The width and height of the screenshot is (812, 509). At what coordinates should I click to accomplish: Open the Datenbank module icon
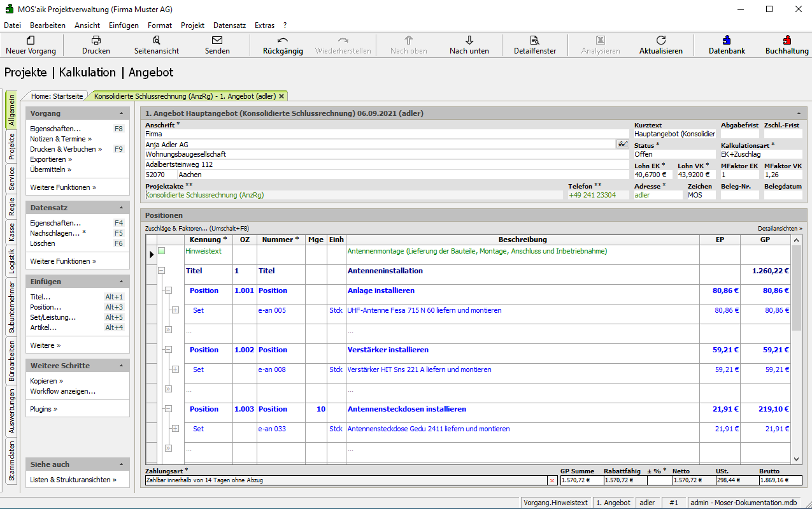[x=727, y=40]
